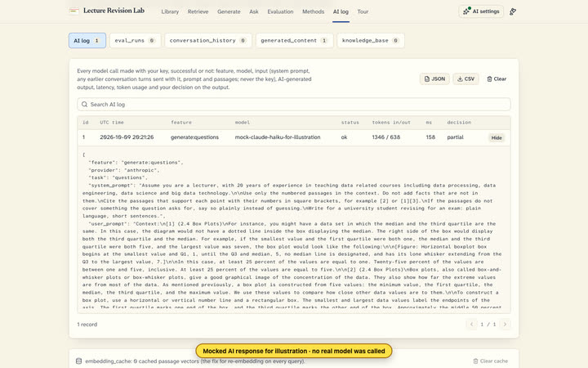
Task: Click the 'status' column header
Action: click(350, 123)
